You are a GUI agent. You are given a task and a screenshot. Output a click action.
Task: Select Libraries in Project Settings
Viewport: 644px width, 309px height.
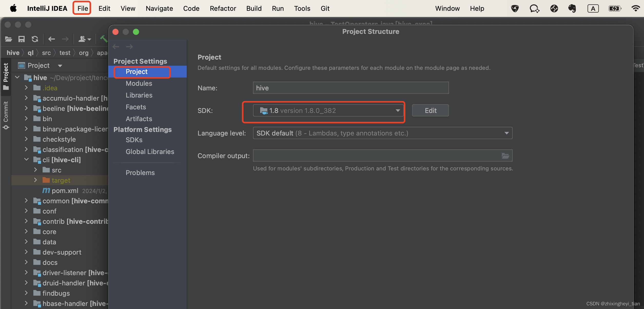pyautogui.click(x=139, y=95)
